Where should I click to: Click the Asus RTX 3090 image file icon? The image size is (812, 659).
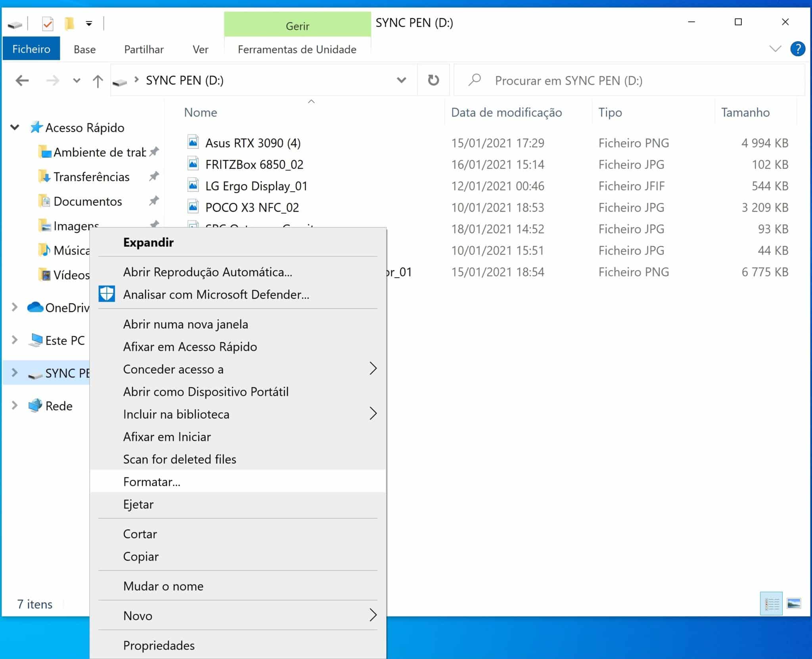click(x=193, y=142)
